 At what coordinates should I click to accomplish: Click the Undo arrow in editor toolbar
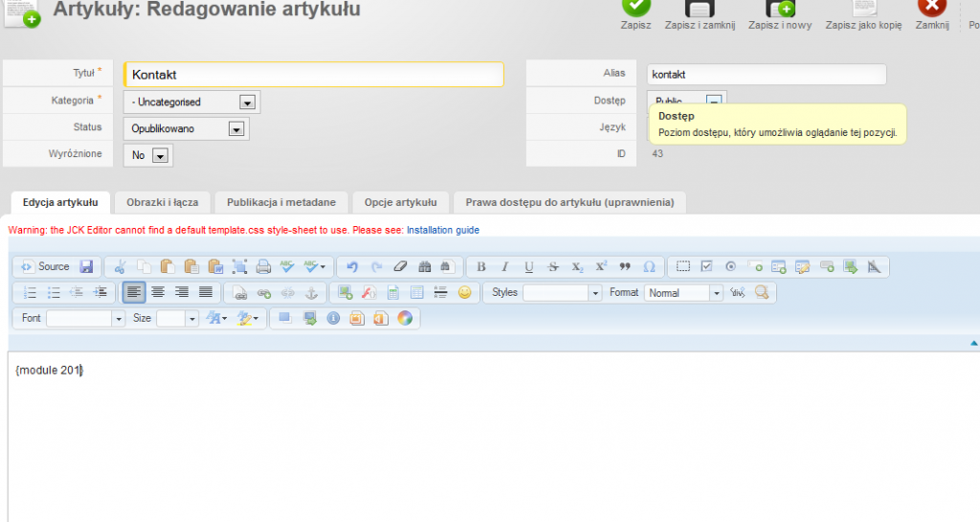point(352,267)
